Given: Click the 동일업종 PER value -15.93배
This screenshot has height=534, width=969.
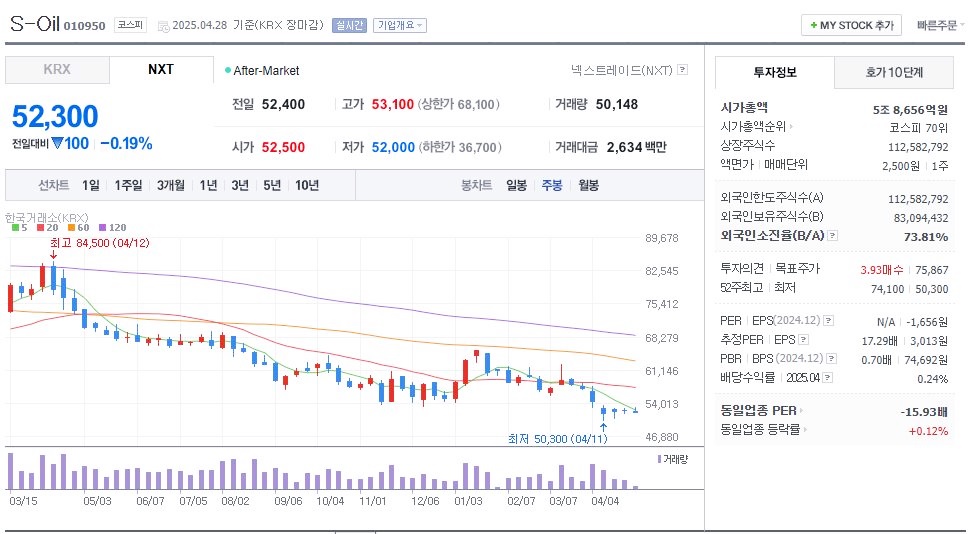Looking at the screenshot, I should coord(925,412).
